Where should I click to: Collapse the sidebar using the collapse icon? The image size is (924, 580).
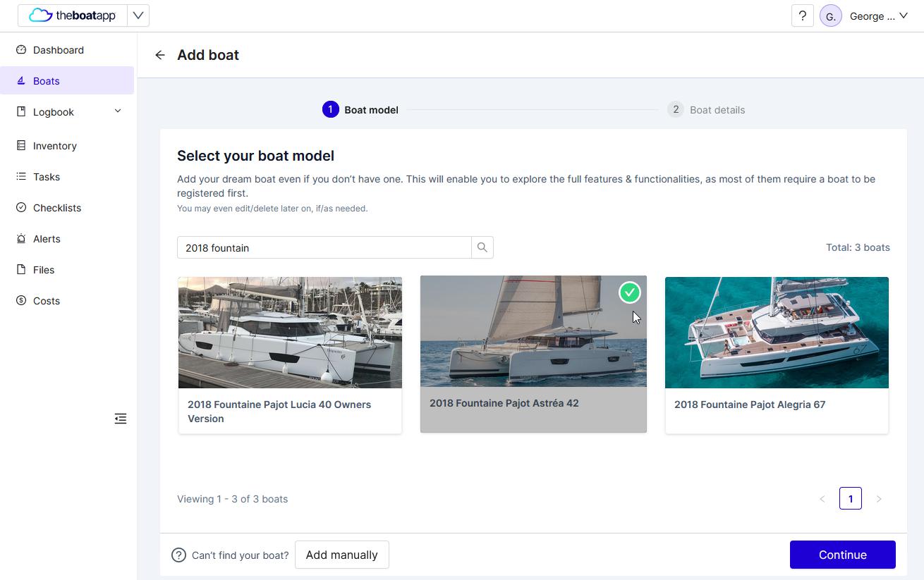point(121,419)
